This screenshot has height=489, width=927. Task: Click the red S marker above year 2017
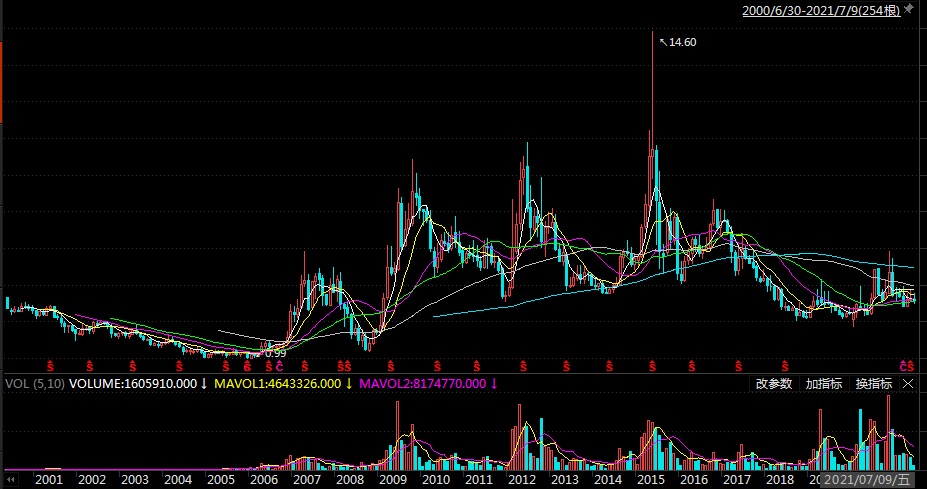738,367
